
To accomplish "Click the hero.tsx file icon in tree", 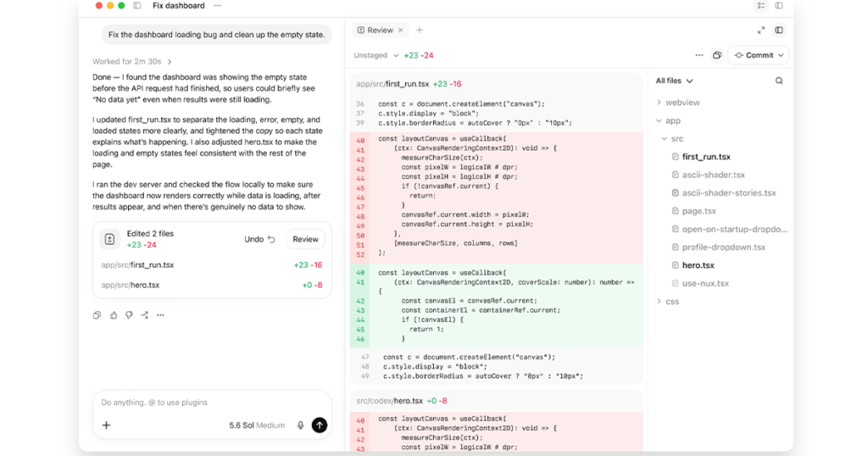I will (675, 265).
